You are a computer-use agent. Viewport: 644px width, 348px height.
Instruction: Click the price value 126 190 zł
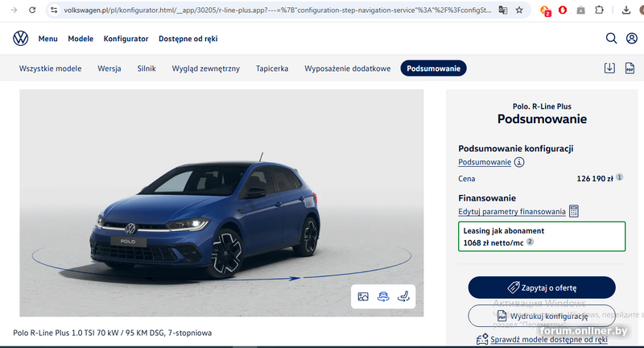[x=595, y=179]
